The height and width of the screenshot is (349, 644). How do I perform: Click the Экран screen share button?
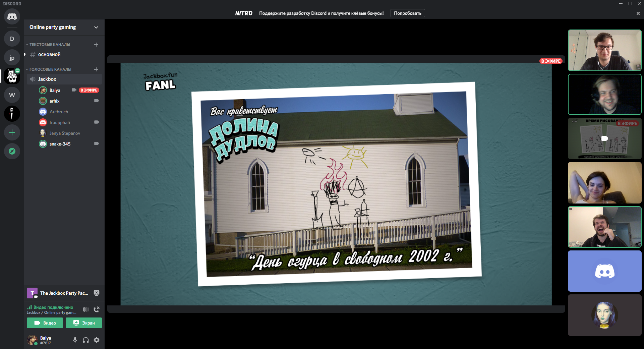tap(84, 323)
